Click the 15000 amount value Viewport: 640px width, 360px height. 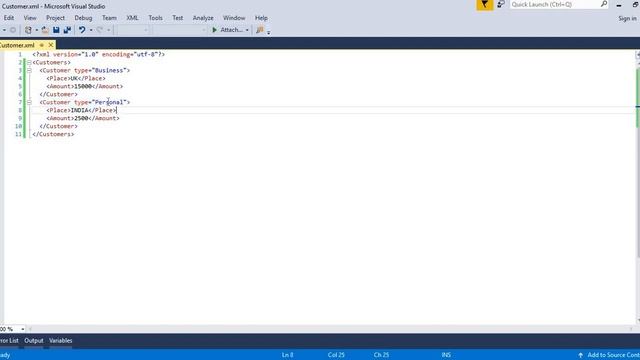(83, 86)
